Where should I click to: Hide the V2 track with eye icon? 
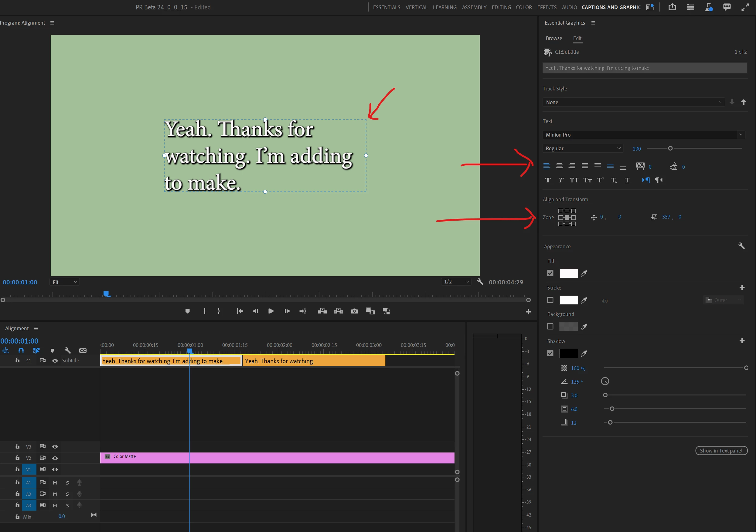[55, 458]
